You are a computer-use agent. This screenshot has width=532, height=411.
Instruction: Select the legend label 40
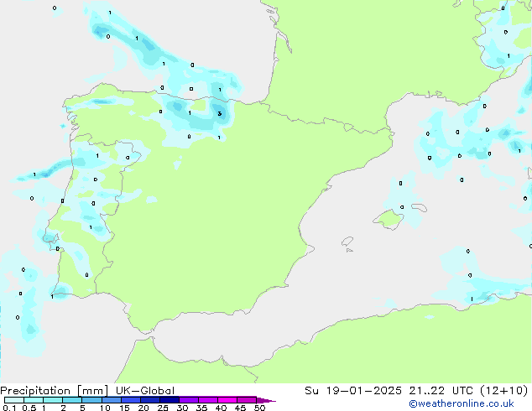(221, 408)
